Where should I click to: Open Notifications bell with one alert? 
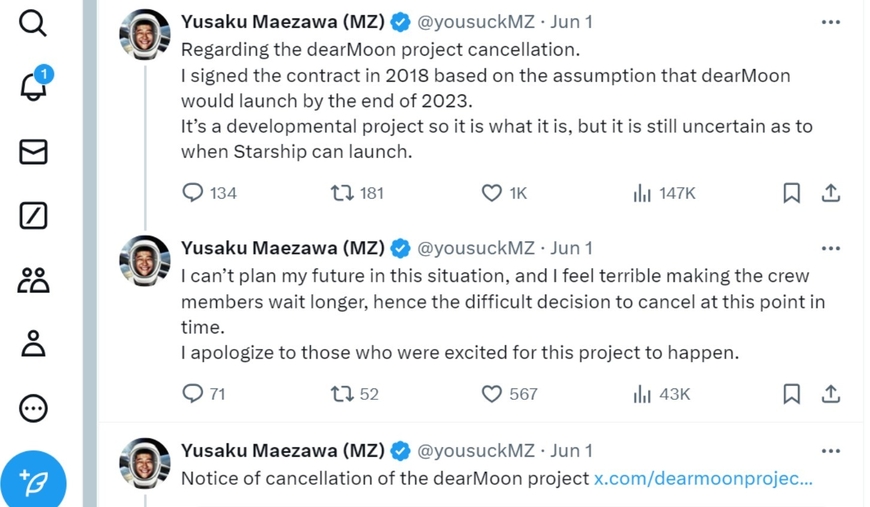pos(36,84)
